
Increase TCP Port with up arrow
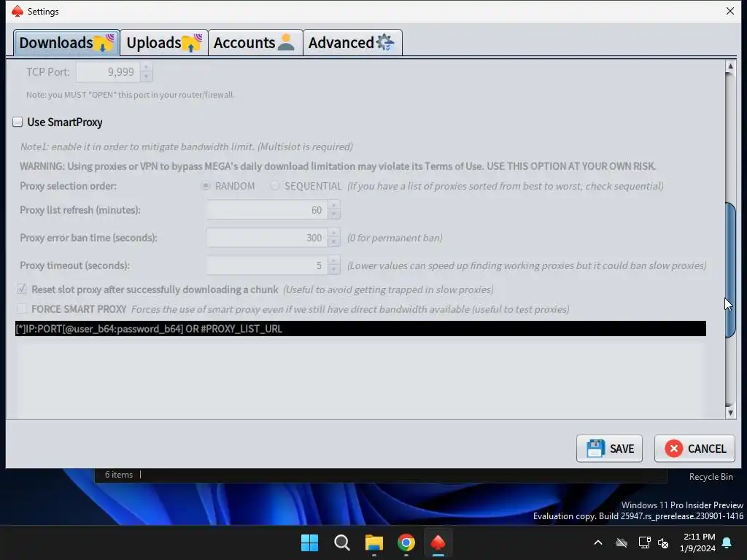[x=146, y=67]
